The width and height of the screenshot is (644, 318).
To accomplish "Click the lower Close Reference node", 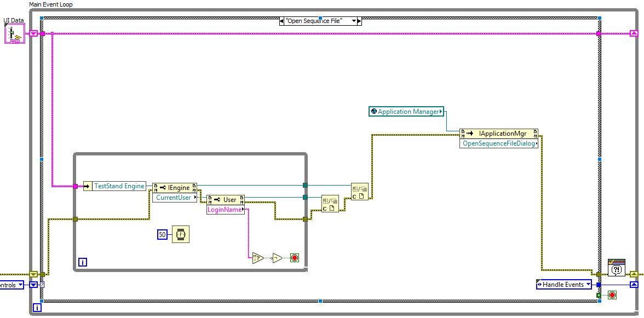I will [x=330, y=204].
